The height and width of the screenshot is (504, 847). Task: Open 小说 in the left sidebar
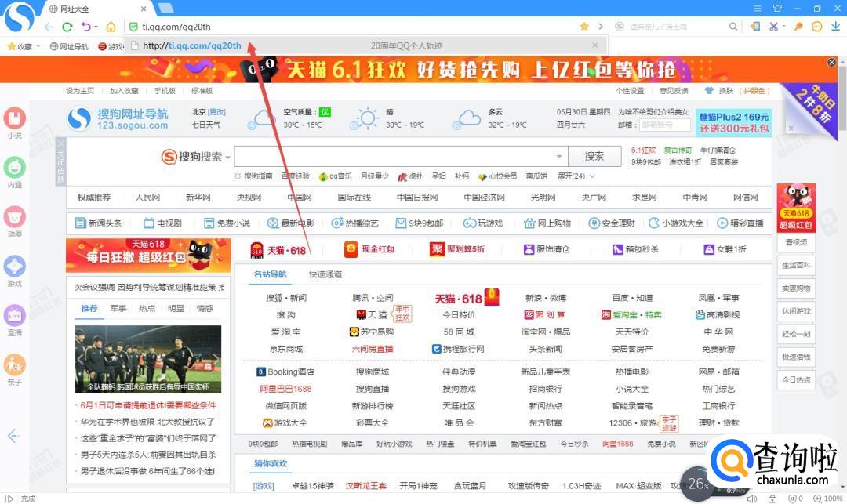[x=15, y=123]
